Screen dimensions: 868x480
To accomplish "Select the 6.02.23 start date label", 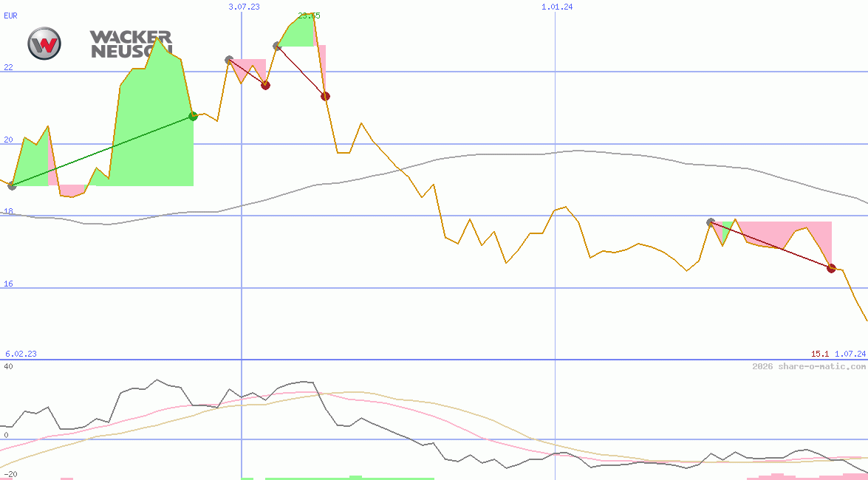I will tap(21, 354).
